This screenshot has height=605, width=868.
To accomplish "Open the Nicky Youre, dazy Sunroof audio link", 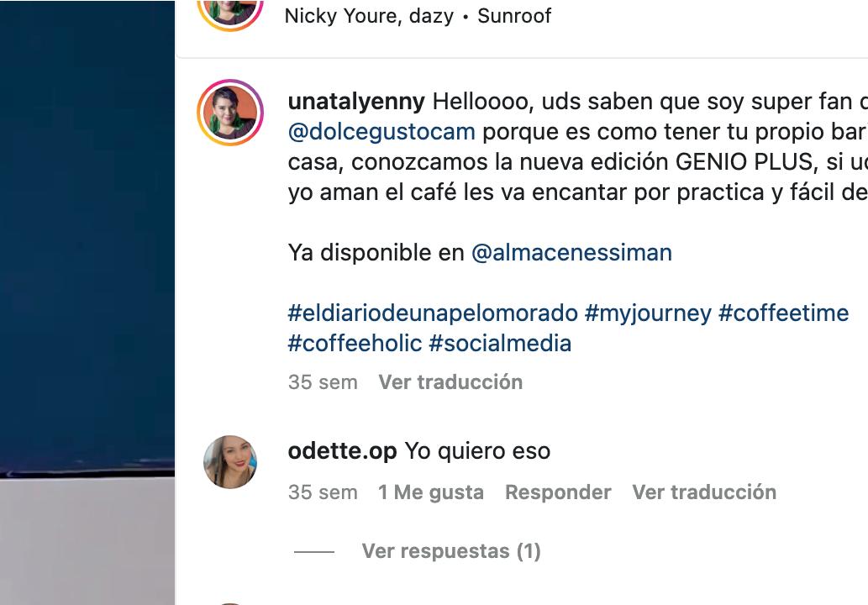I will (x=418, y=16).
